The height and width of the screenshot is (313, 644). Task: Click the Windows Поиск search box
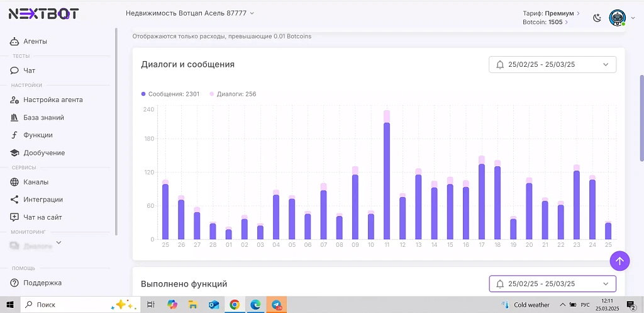click(80, 305)
